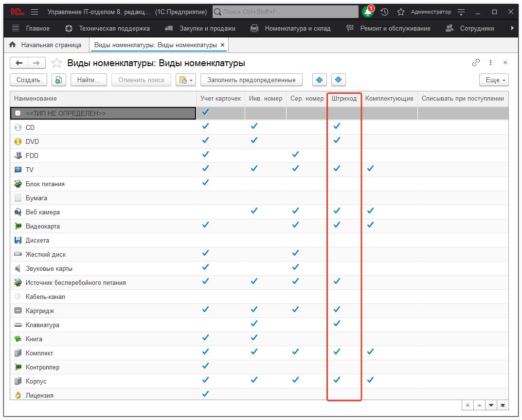Toggle Штриход checkbox for CD row
522x420 pixels.
pyautogui.click(x=337, y=126)
